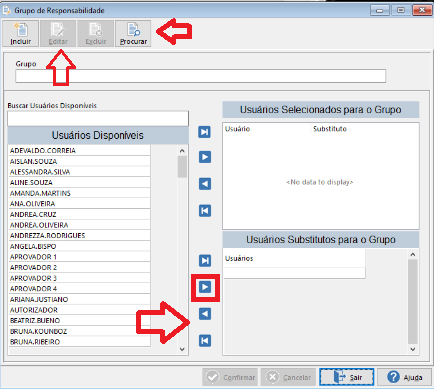The height and width of the screenshot is (390, 434).
Task: Open the Procurar search tool
Action: [x=133, y=33]
